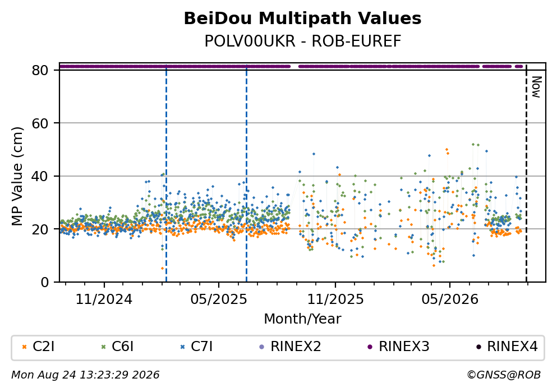
Task: Click the C2I legend entry
Action: [38, 347]
